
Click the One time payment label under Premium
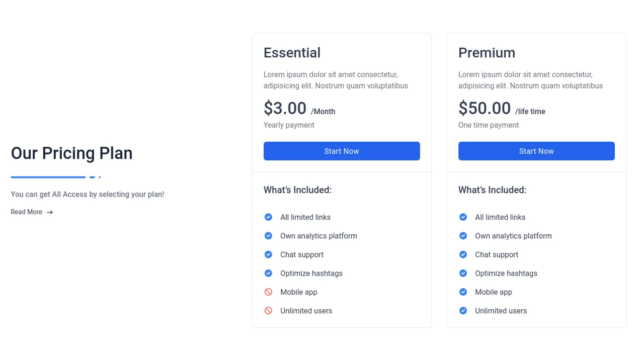488,125
